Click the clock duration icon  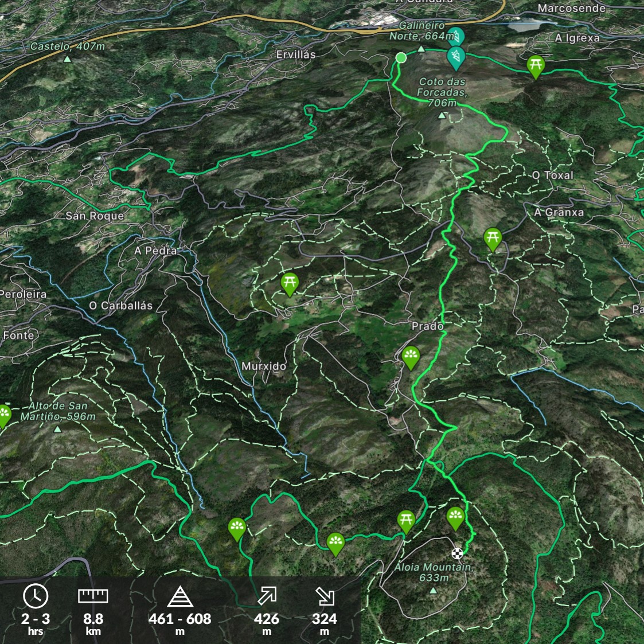36,596
